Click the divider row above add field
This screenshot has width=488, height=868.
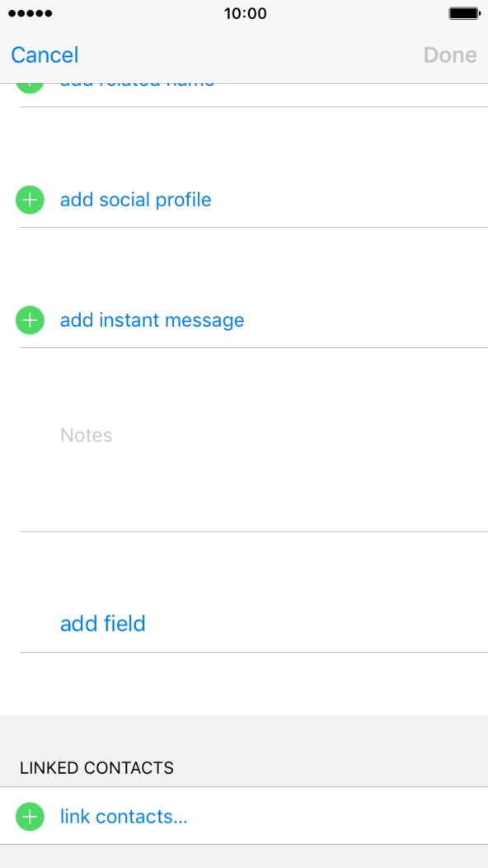pos(244,561)
